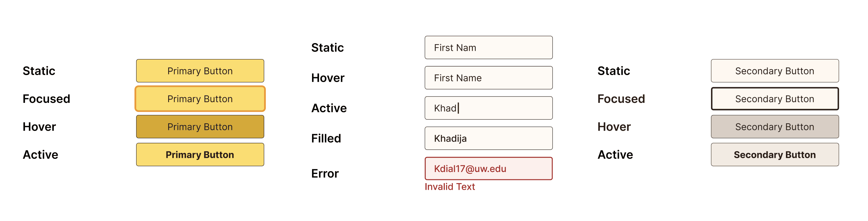Screen dimensions: 868x221
Task: Click the hover input showing "First Name"
Action: tap(488, 78)
